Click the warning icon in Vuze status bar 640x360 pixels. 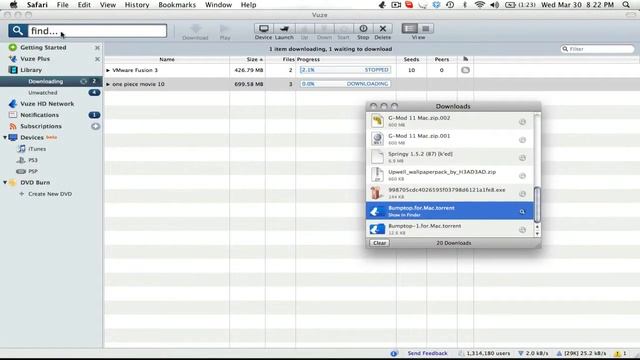coord(618,353)
